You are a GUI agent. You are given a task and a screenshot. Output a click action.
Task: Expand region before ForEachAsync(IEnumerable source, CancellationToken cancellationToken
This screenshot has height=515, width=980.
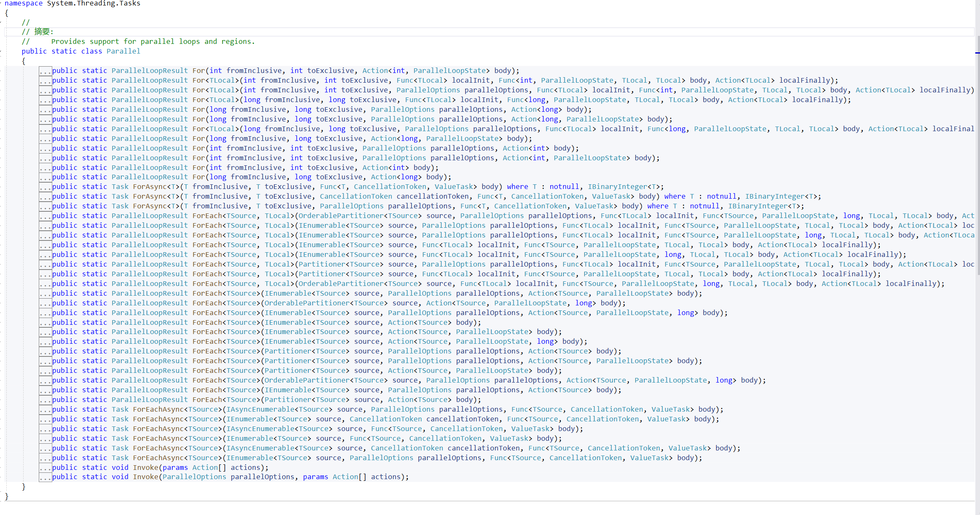coord(46,419)
